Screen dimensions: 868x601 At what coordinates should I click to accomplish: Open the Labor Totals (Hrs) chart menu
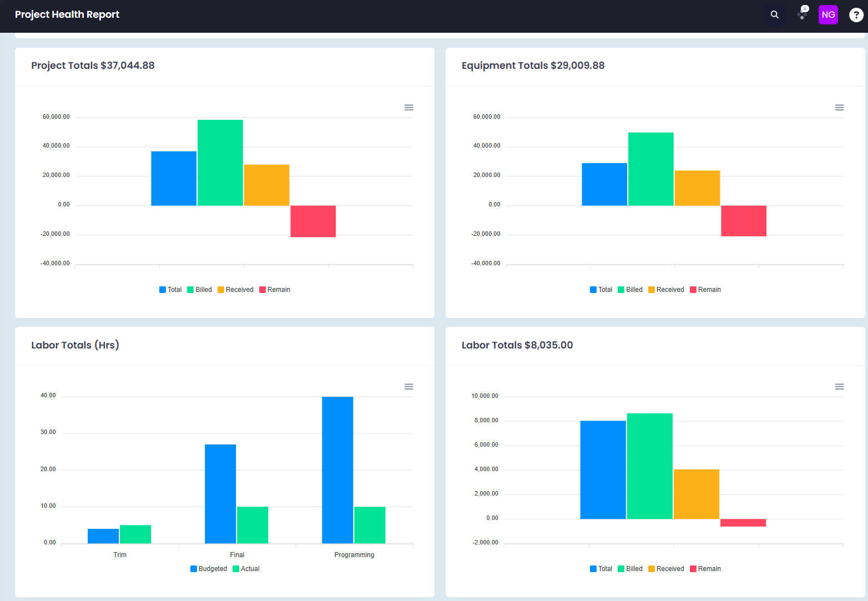(x=409, y=387)
